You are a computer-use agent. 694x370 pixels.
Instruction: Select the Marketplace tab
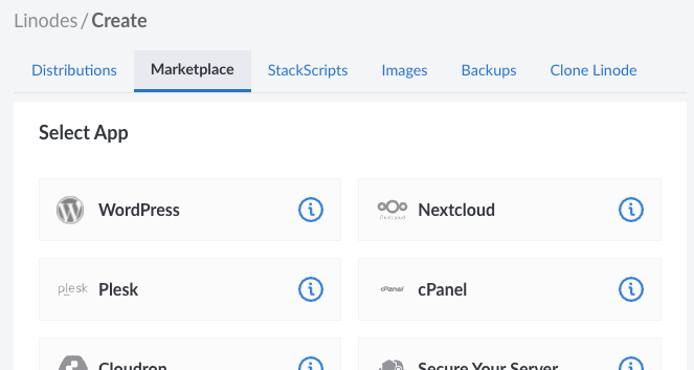click(x=192, y=70)
